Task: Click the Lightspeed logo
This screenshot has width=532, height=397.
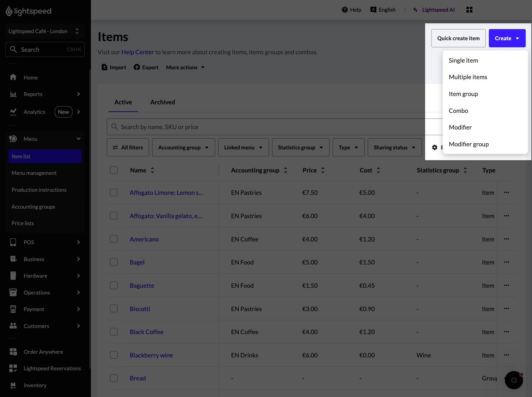Action: (x=28, y=11)
